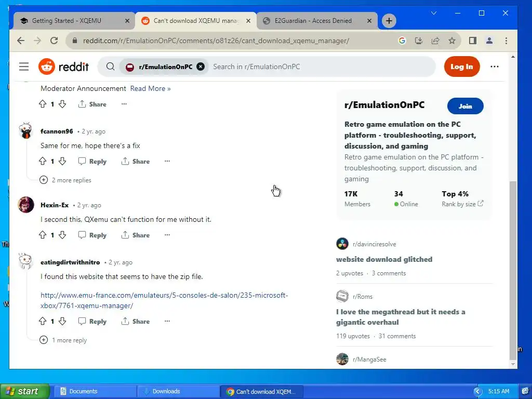Reply to eatingdirtwithnitro's comment
The image size is (532, 399).
click(x=92, y=321)
